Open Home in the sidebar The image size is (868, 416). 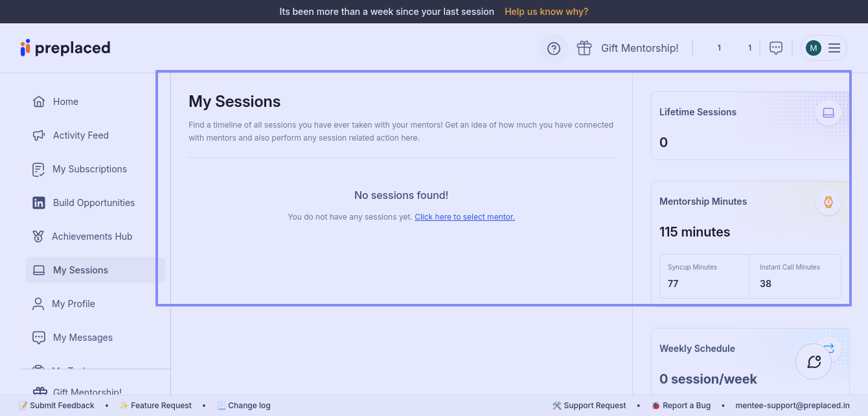(65, 102)
